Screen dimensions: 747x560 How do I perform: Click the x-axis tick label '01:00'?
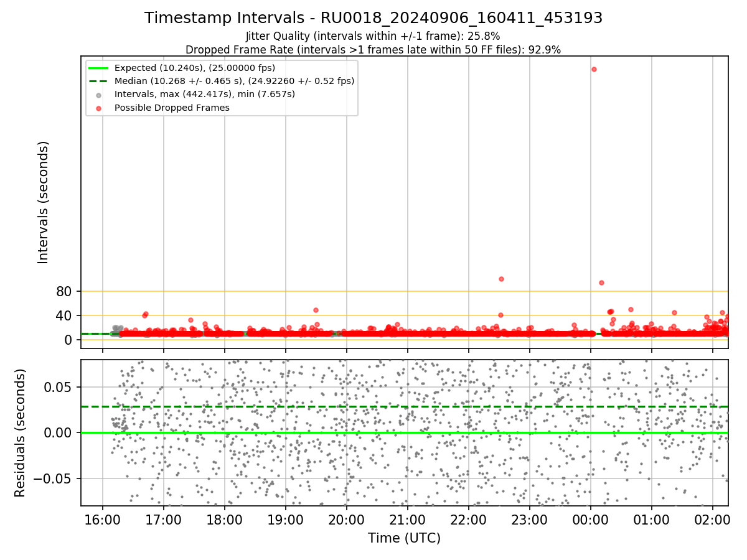click(652, 518)
